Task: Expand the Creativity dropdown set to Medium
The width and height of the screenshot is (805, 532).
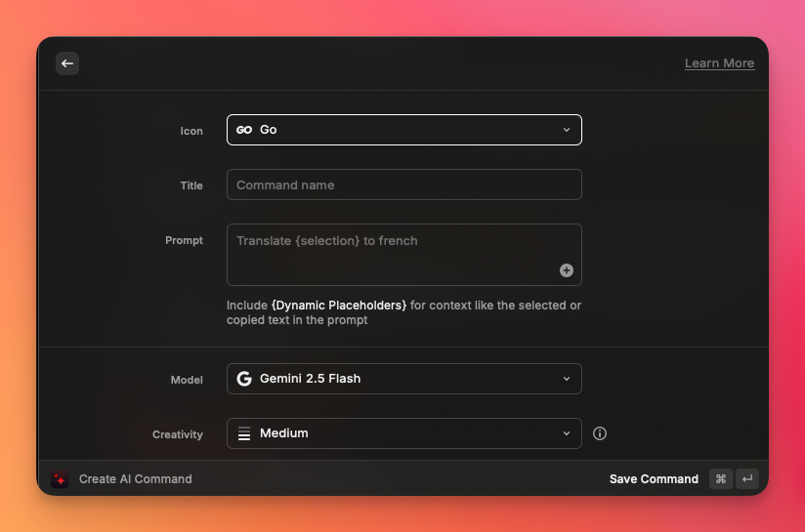Action: (x=403, y=433)
